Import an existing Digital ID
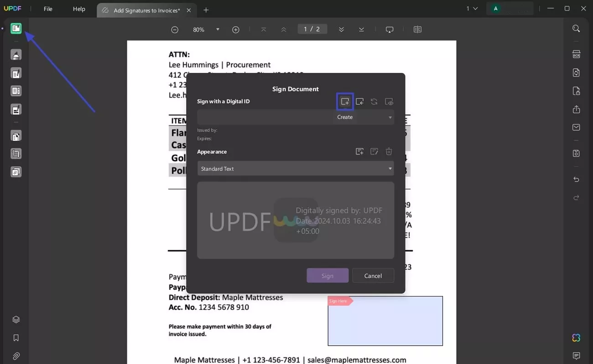593x364 pixels. pos(360,102)
